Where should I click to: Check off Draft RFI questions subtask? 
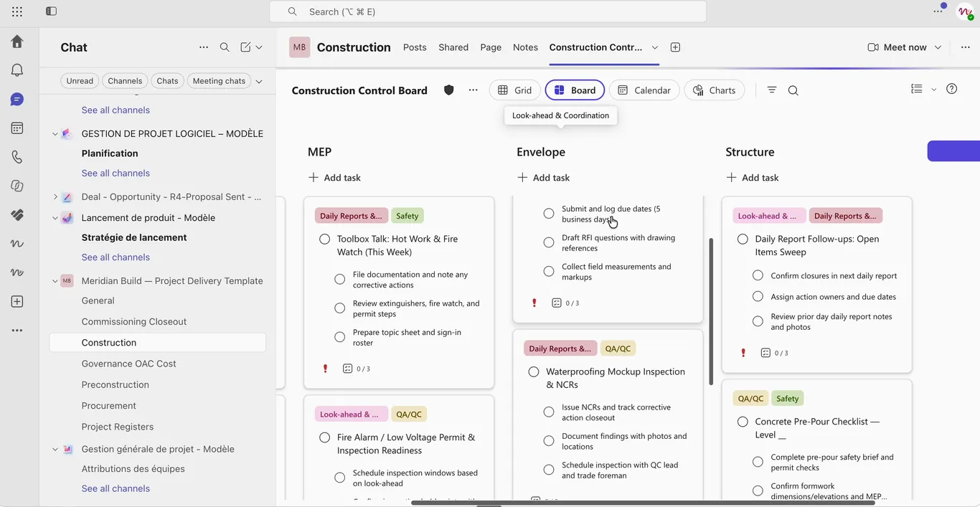549,242
